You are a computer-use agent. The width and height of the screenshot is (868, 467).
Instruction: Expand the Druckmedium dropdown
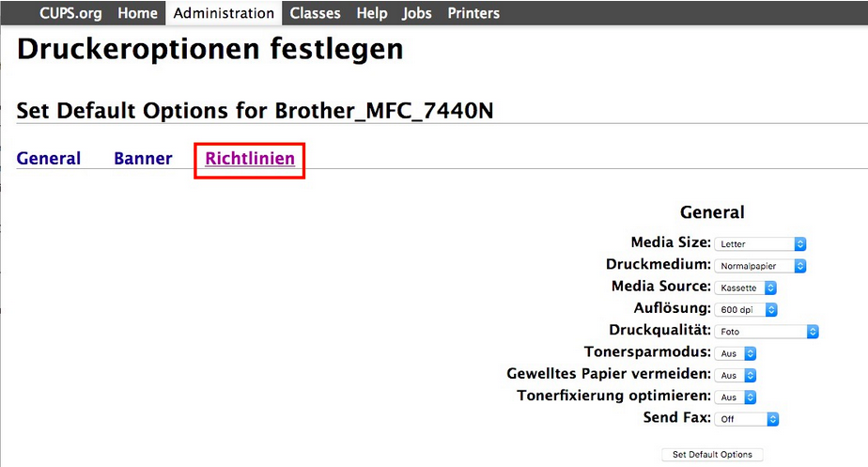point(760,266)
